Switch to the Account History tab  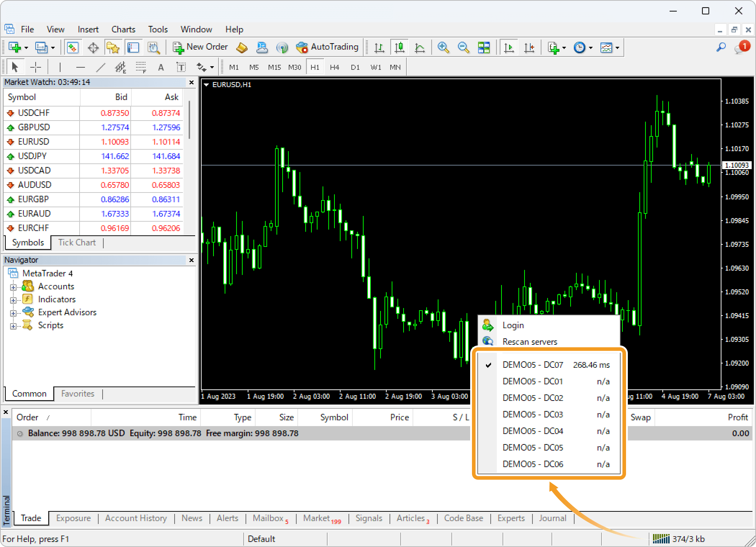pyautogui.click(x=136, y=518)
